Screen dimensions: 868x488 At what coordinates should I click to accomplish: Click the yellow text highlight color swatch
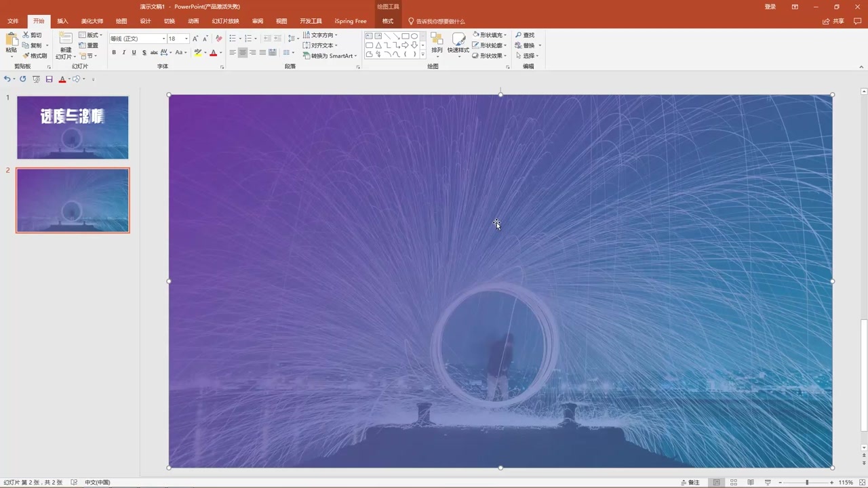(197, 52)
